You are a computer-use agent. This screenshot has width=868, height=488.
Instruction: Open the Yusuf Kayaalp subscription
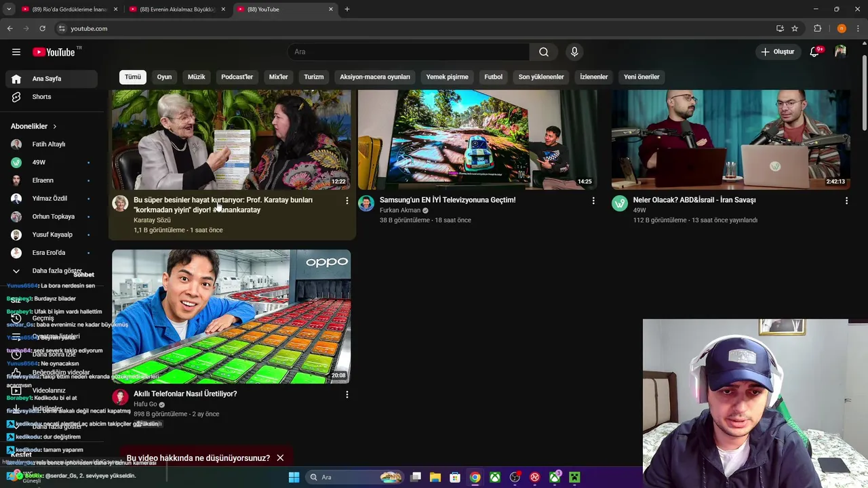tap(52, 235)
